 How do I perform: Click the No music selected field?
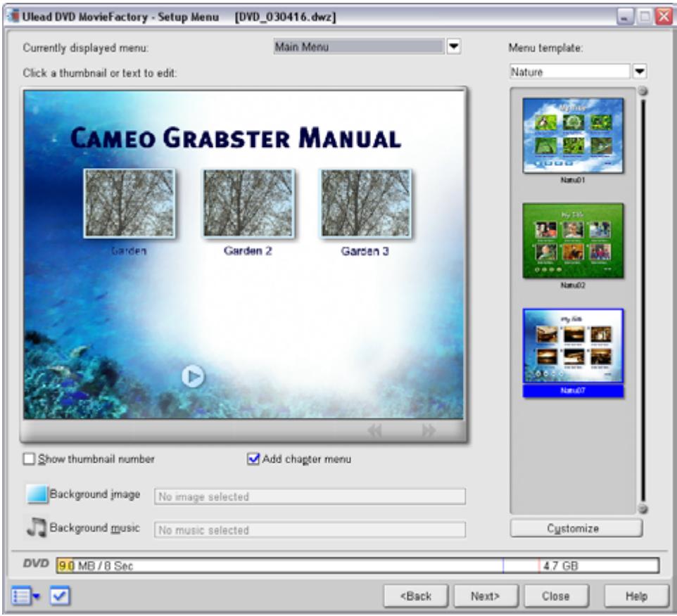coord(310,530)
